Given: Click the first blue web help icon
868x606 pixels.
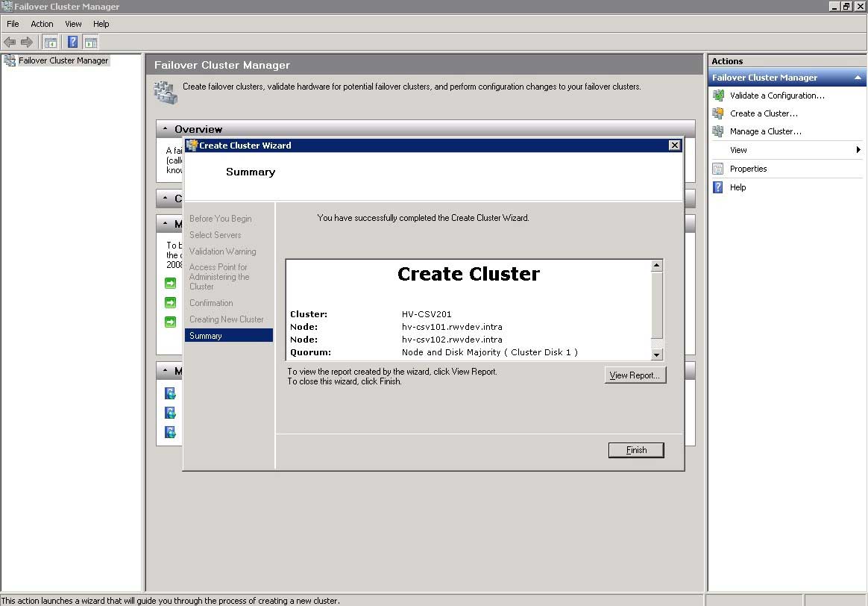Looking at the screenshot, I should (171, 393).
